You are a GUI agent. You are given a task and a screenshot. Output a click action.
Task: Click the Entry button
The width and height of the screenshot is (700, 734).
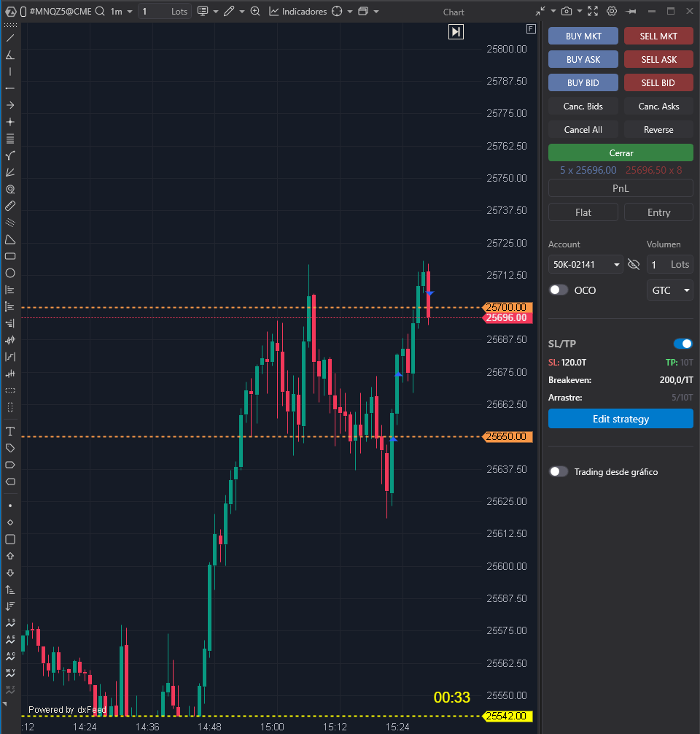coord(658,212)
